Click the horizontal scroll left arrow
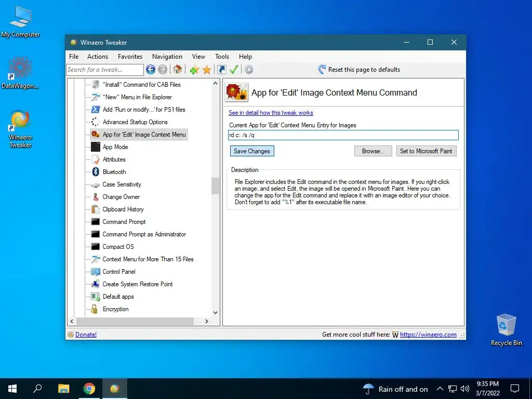 (x=72, y=321)
